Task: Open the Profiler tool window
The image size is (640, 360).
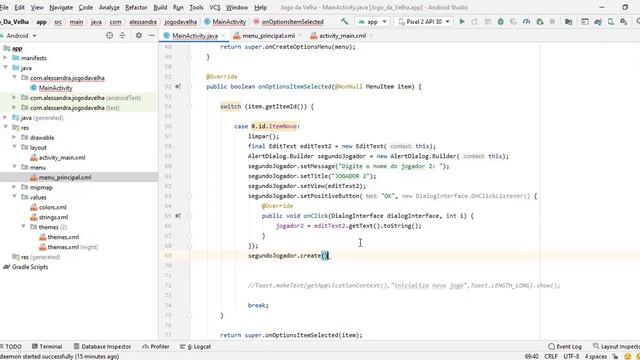Action: [x=156, y=347]
